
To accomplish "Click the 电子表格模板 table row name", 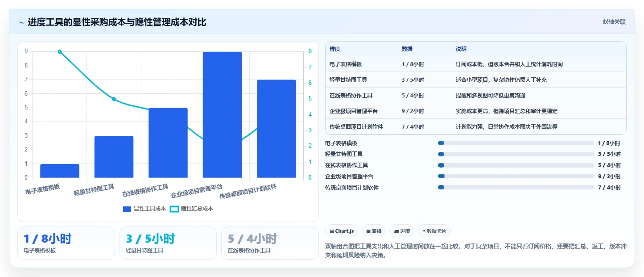I will coord(346,64).
